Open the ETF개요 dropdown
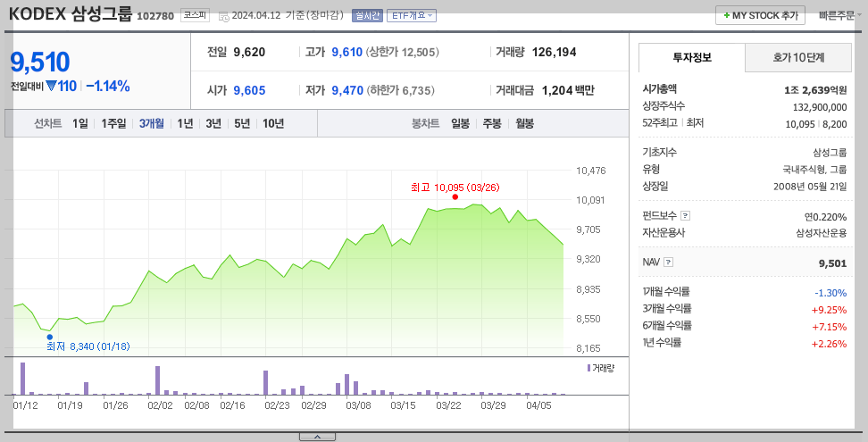The image size is (868, 442). click(412, 15)
